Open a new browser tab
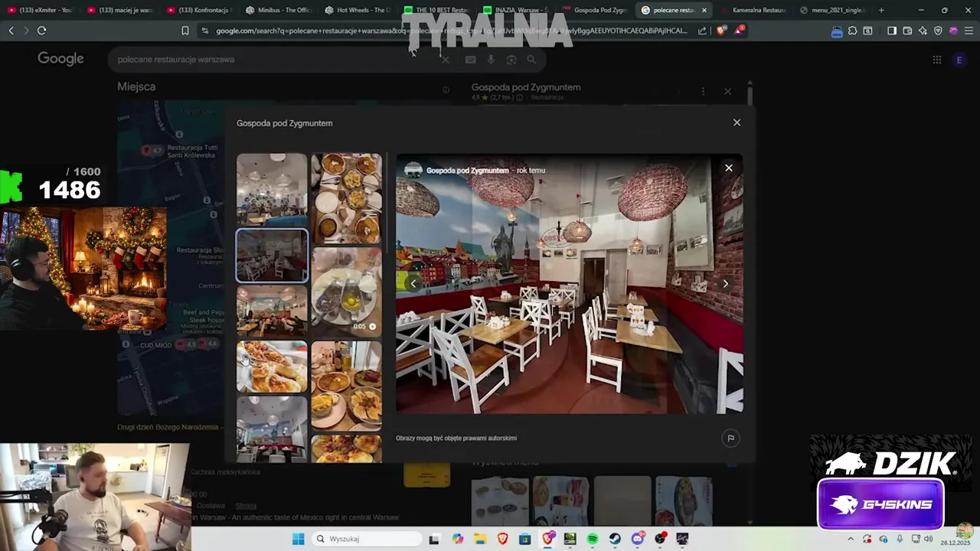Image resolution: width=980 pixels, height=551 pixels. [881, 10]
